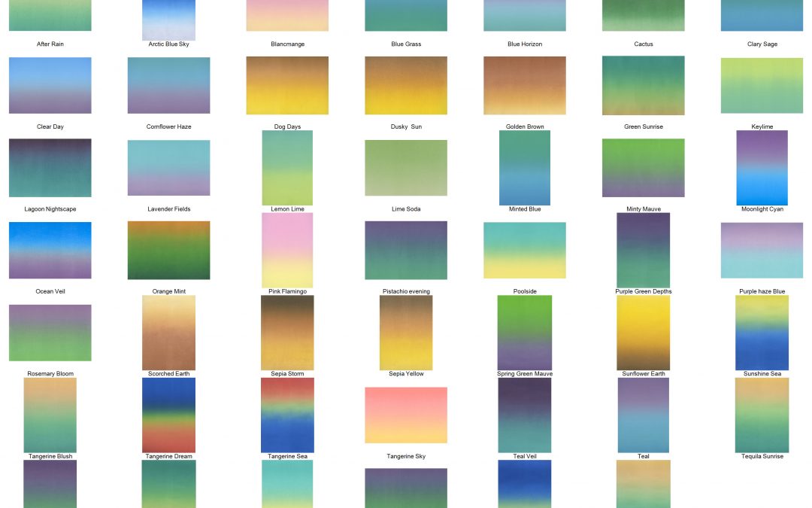This screenshot has width=812, height=508.
Task: Open the Cornflower Haze gradient
Action: [x=169, y=85]
